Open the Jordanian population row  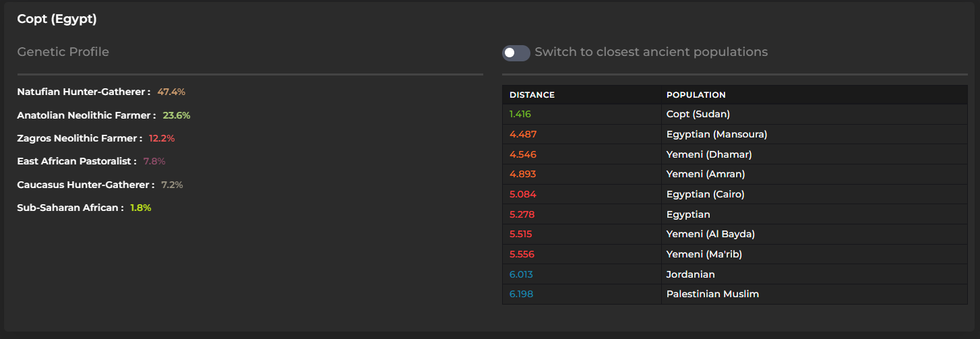click(690, 274)
